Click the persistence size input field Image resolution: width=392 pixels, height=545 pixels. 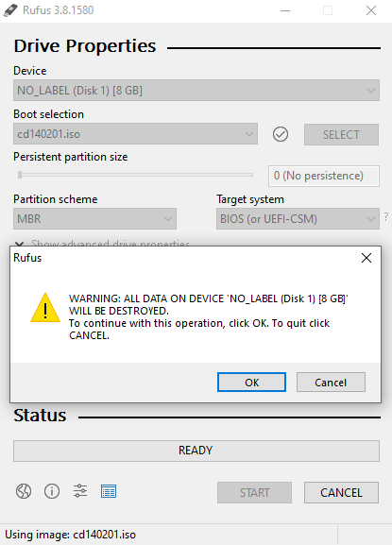coord(324,176)
